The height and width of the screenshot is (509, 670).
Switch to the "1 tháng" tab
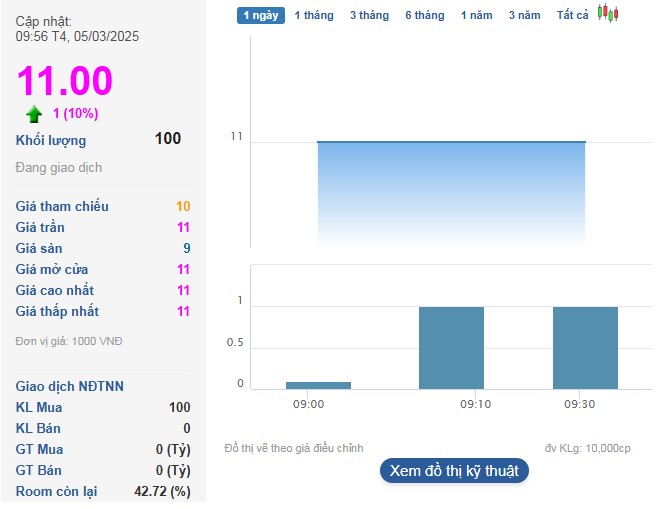[x=313, y=15]
